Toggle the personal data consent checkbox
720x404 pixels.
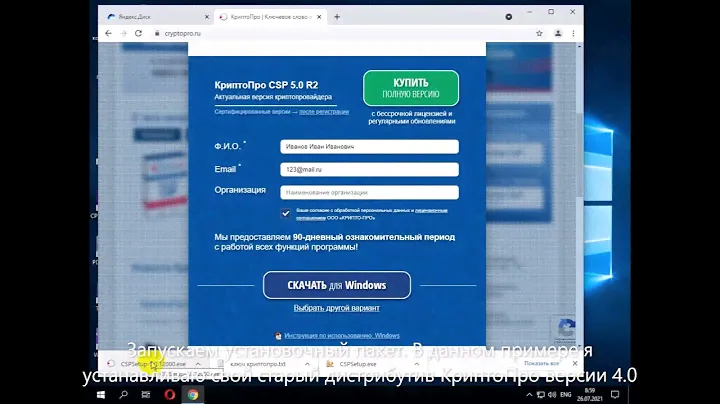[x=286, y=213]
